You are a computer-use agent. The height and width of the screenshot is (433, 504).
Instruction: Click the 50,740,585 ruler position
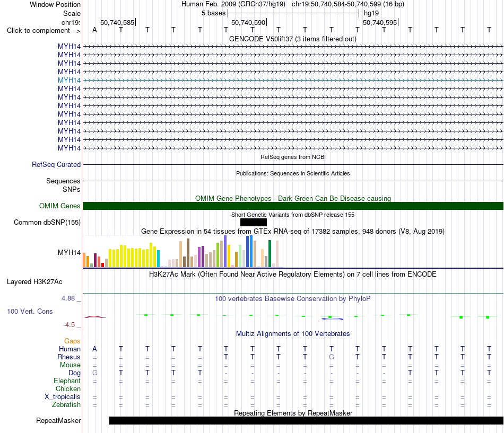click(117, 22)
